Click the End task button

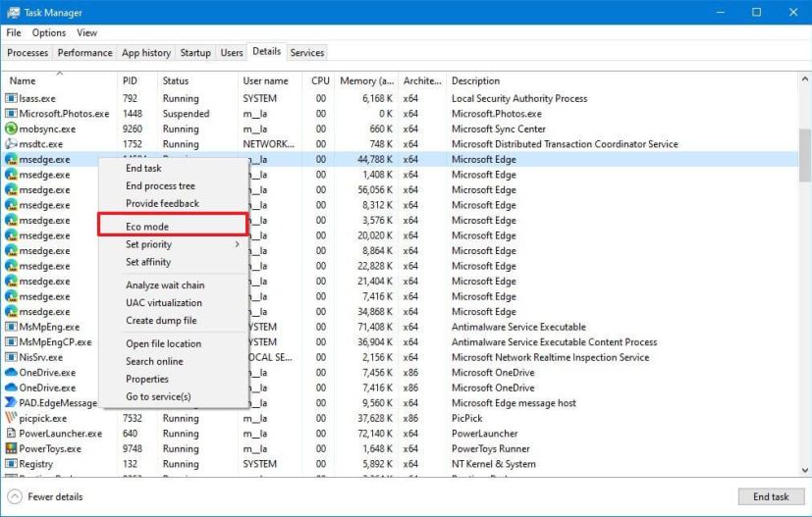771,496
